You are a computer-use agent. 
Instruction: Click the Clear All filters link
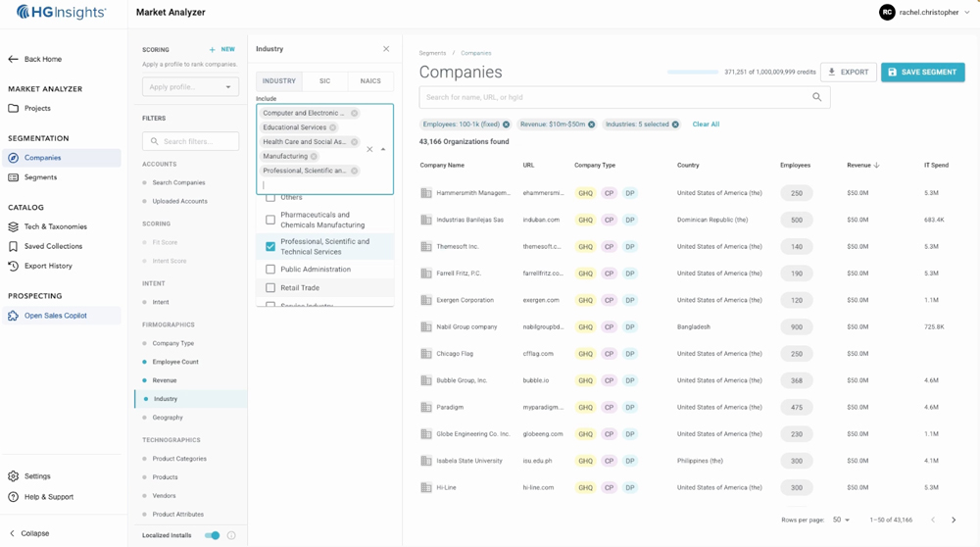click(x=706, y=124)
